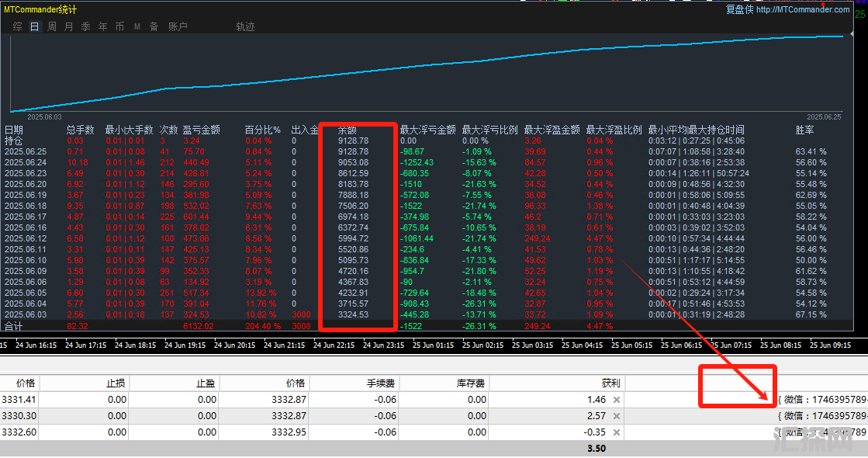This screenshot has width=868, height=458.
Task: Click the 24 Jun 22:15 time axis label
Action: [x=334, y=345]
